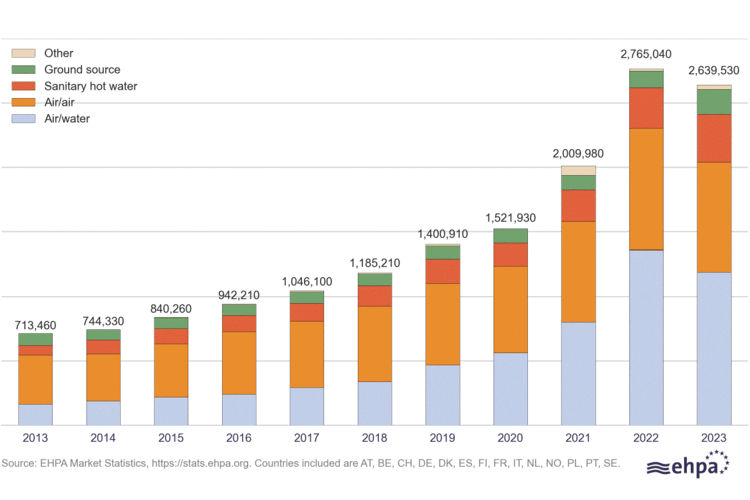Click the 2020 x-axis year label
Screen dimensions: 750x500
(510, 438)
